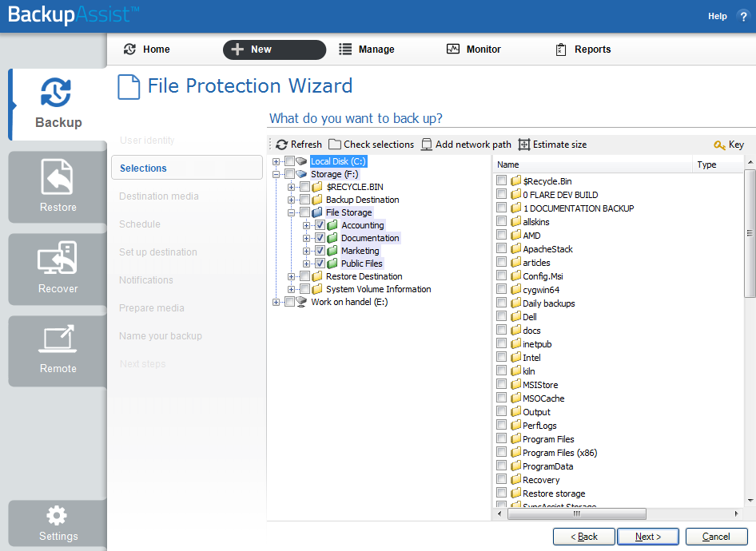Check the Daily backups folder checkbox
This screenshot has width=756, height=551.
502,303
